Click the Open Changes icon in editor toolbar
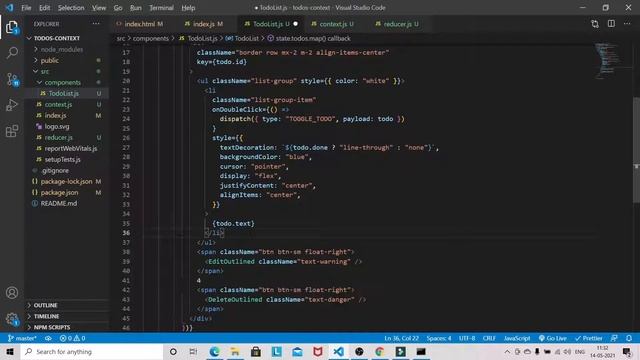This screenshot has height=360, width=640. click(595, 24)
